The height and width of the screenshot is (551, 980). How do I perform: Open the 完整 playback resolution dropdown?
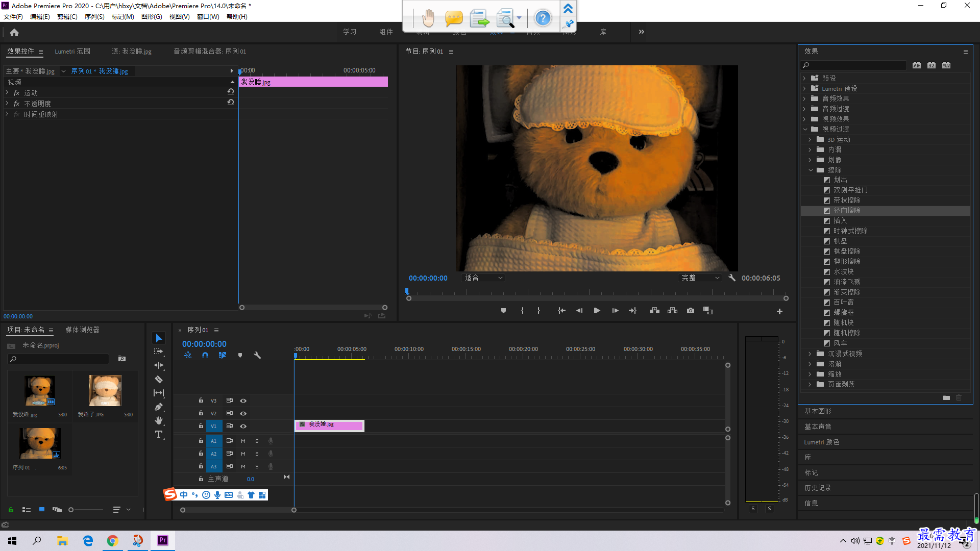(700, 278)
